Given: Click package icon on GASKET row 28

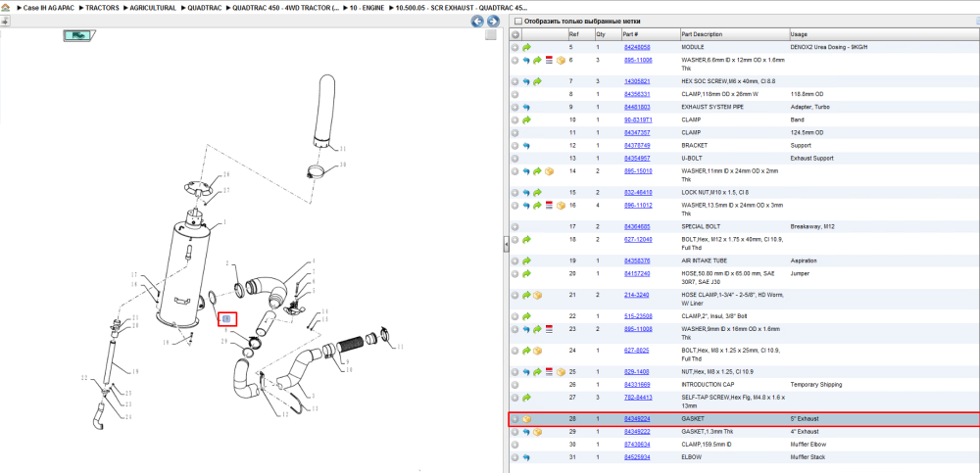Looking at the screenshot, I should (526, 418).
